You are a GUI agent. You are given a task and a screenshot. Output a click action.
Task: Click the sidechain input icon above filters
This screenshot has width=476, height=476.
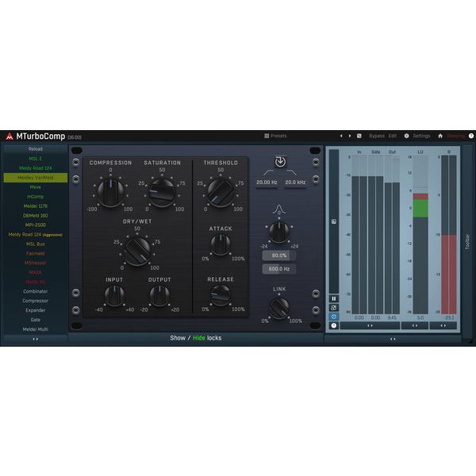[x=280, y=162]
